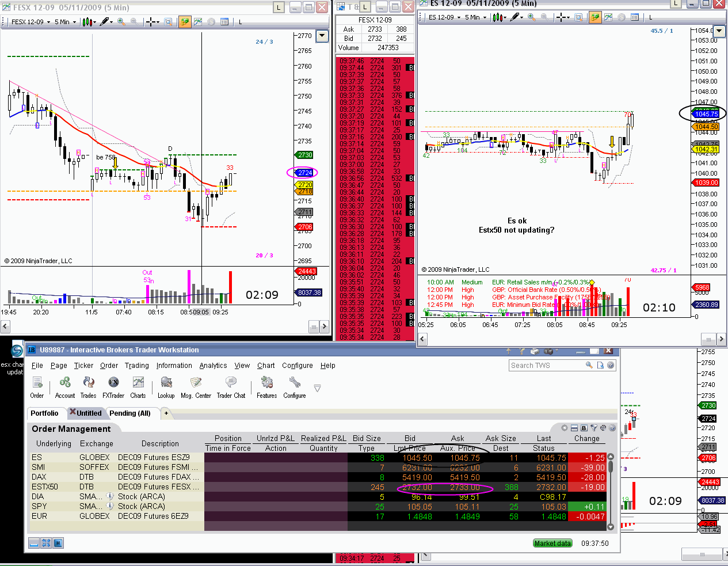Screen dimensions: 728x566
Task: Click Configure wrench icon in TWS toolbar
Action: [295, 387]
